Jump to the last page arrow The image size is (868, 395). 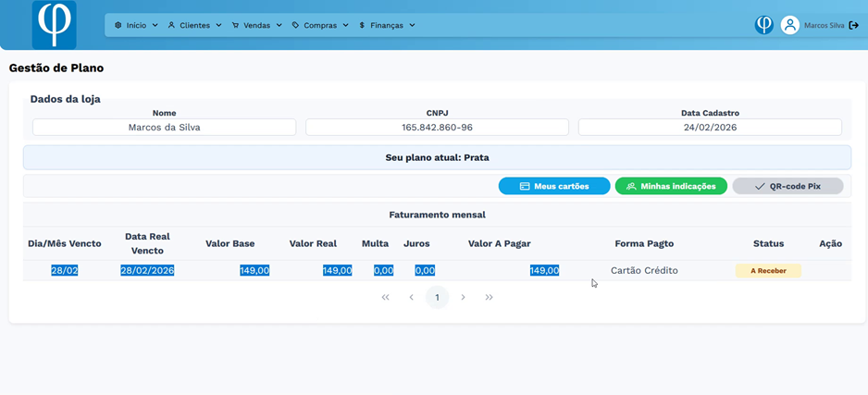point(489,297)
